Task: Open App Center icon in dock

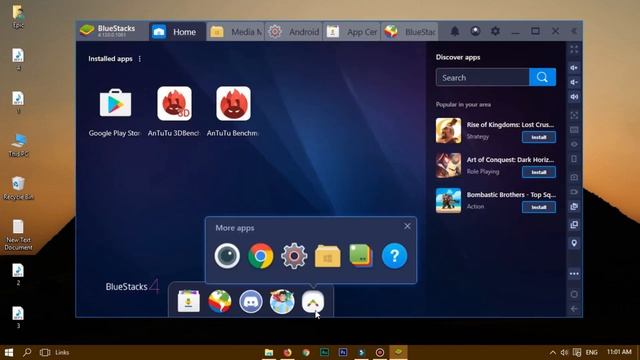Action: [189, 301]
